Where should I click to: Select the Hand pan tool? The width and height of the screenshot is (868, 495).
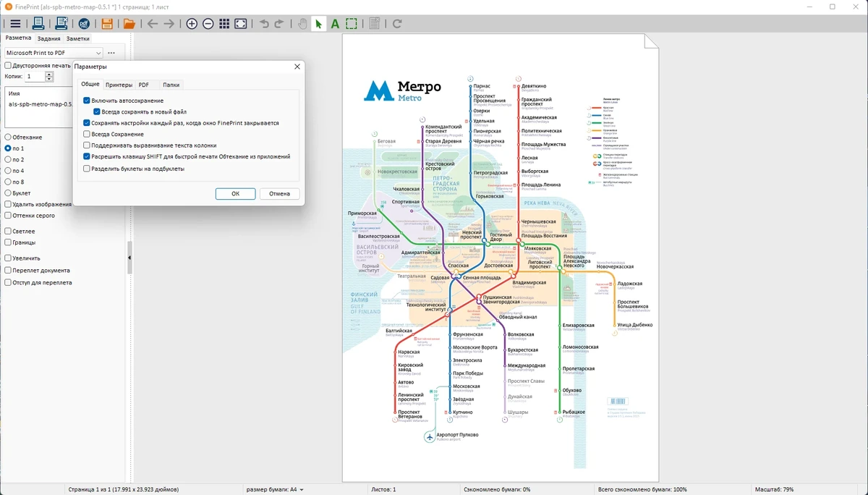[303, 24]
